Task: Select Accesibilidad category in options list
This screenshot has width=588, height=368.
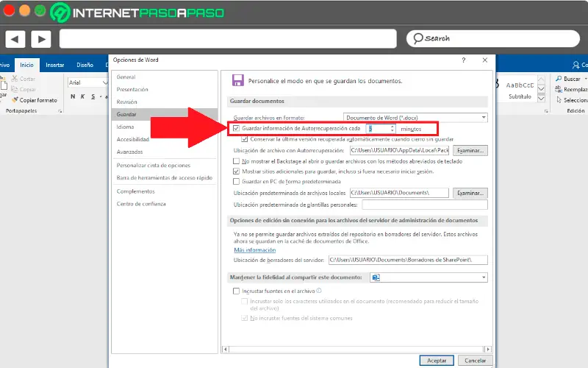Action: pyautogui.click(x=164, y=139)
